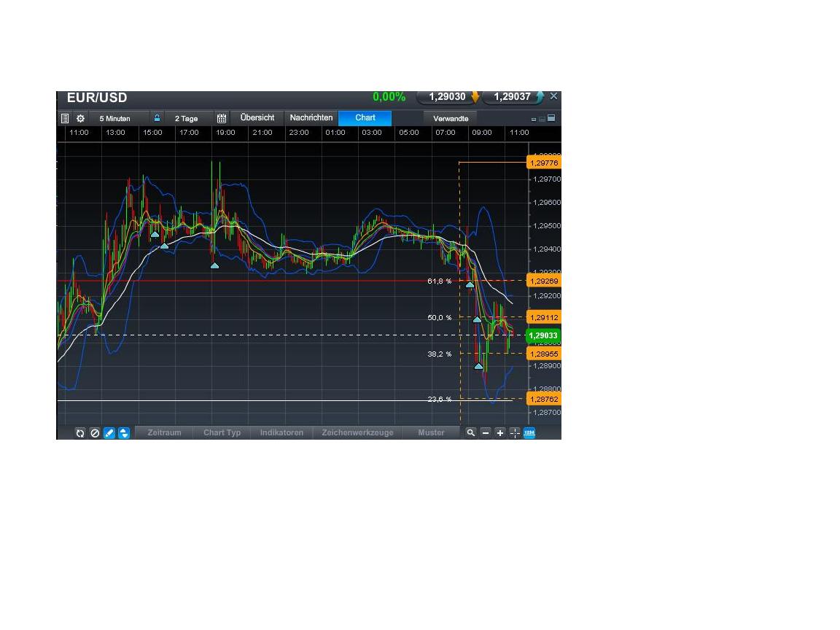Click the sell price 1,29030 button

click(x=448, y=97)
